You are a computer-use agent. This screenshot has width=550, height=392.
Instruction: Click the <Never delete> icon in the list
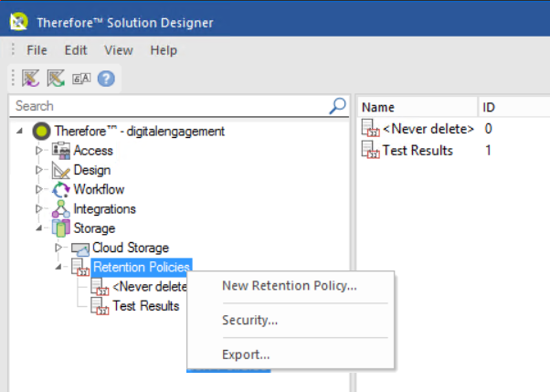[370, 128]
